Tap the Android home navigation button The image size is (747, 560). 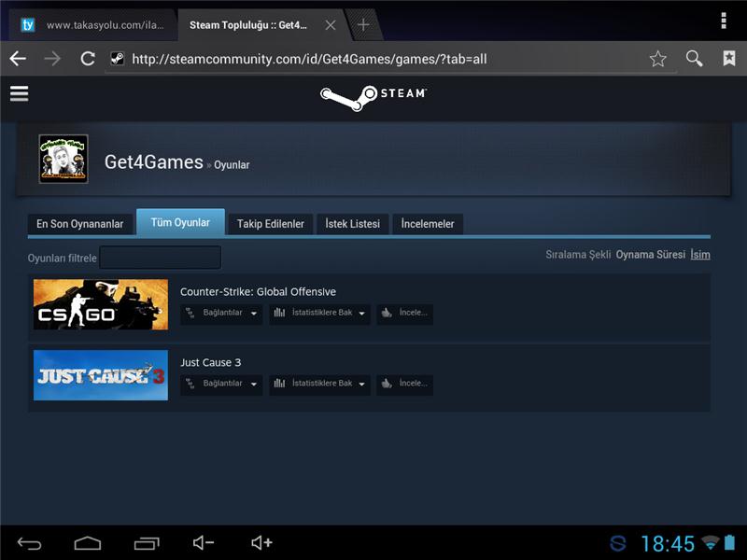88,543
